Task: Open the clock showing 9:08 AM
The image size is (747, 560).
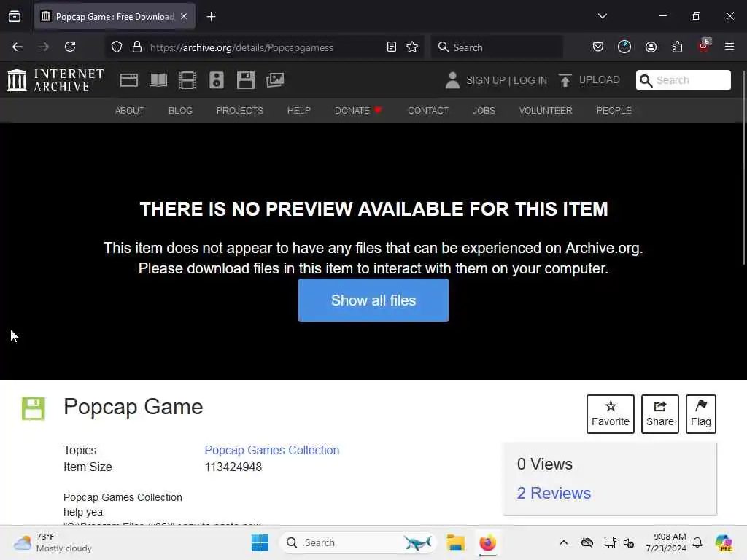Action: tap(666, 542)
